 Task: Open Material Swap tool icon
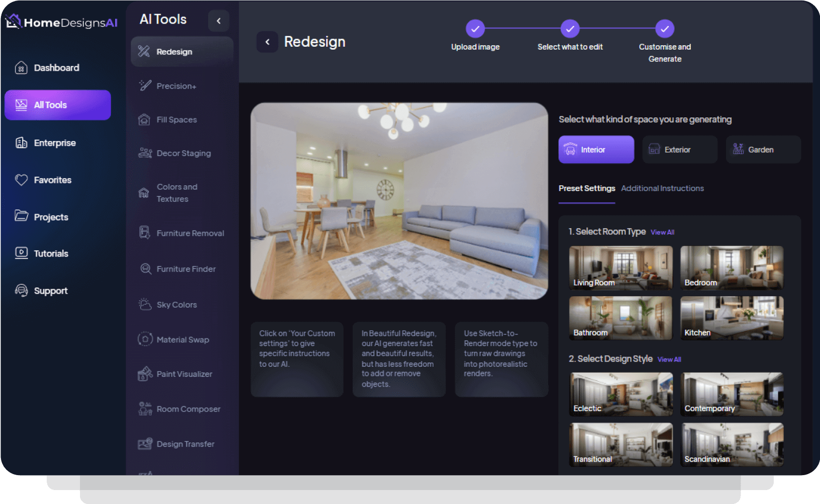click(x=145, y=339)
